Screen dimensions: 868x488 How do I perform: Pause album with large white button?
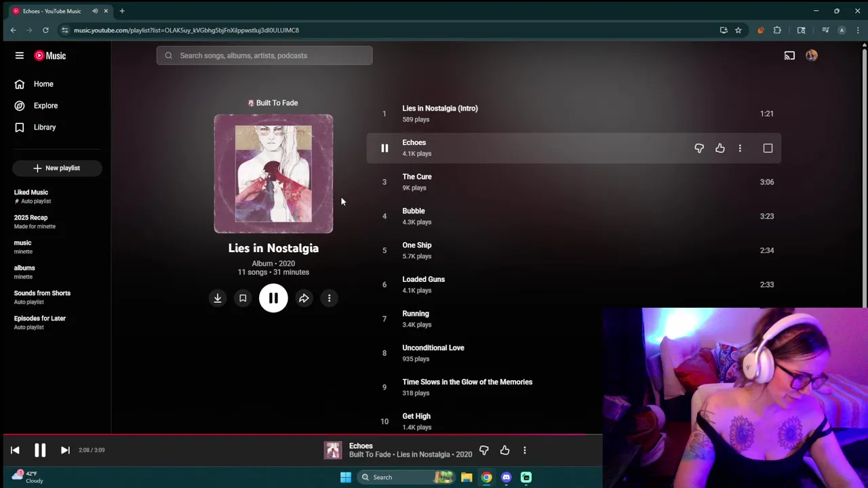pos(273,298)
